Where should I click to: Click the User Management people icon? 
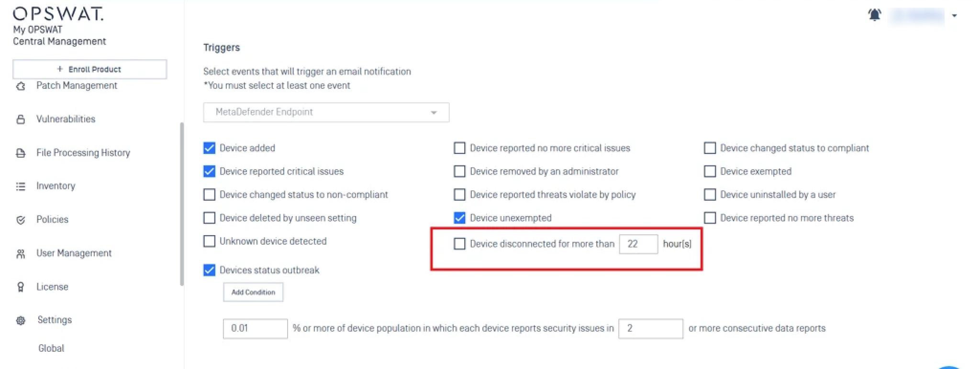(21, 254)
